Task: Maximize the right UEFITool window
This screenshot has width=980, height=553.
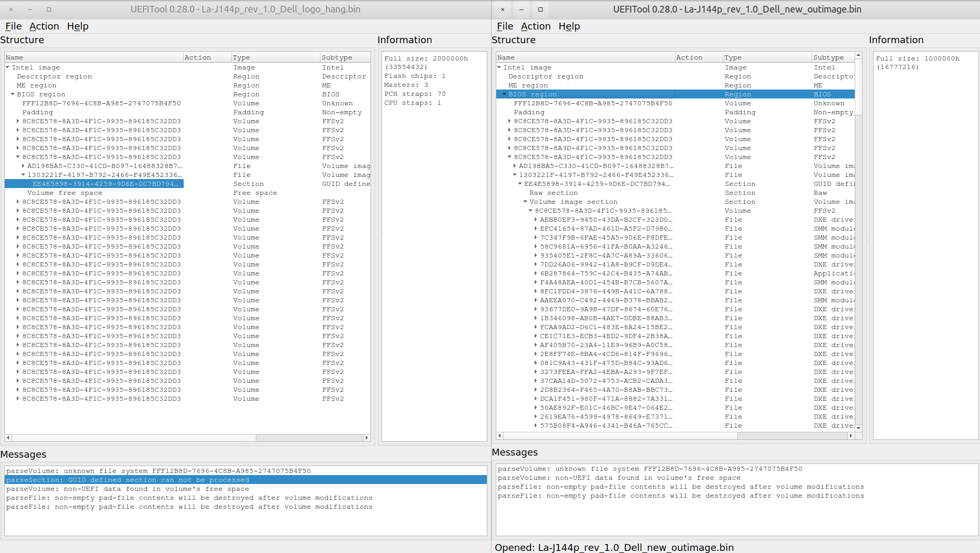Action: (540, 9)
